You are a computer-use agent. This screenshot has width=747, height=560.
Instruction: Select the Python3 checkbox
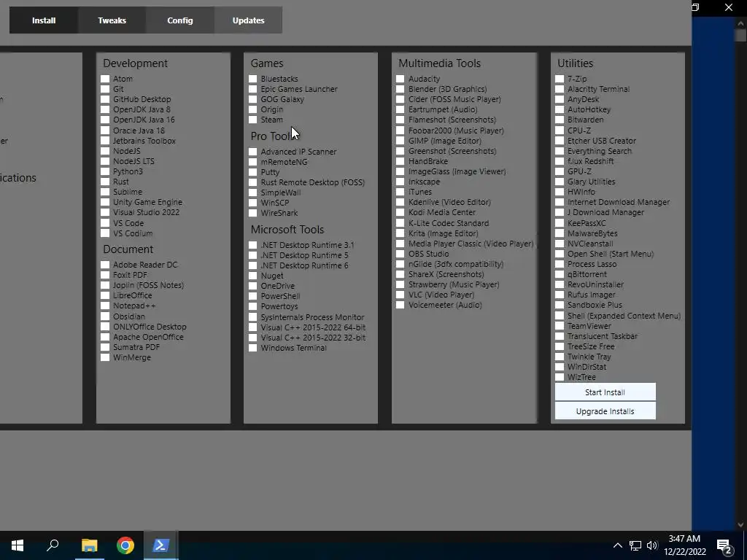point(105,171)
